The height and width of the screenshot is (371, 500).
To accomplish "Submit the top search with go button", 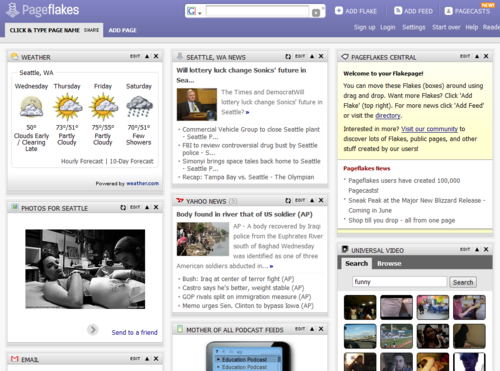I will (316, 13).
